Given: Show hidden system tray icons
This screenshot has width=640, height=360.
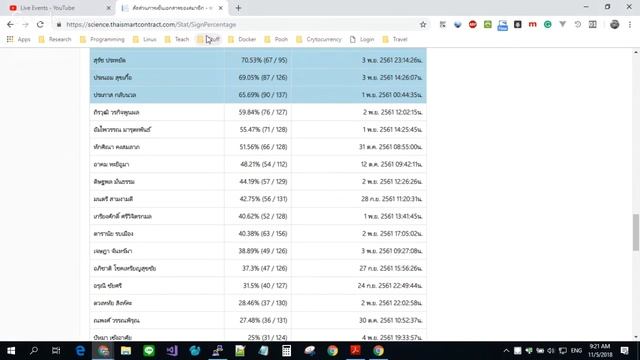Looking at the screenshot, I should click(x=506, y=351).
